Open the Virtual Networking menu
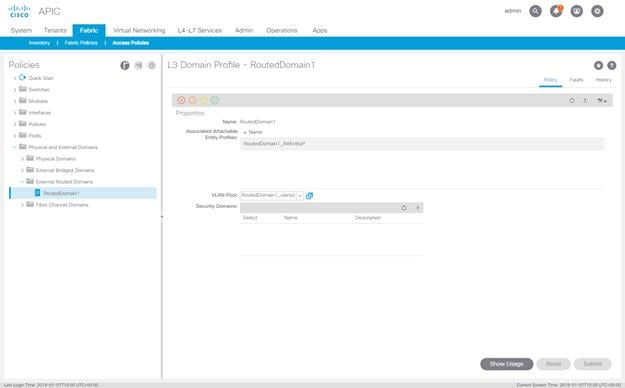625x388 pixels. coord(139,31)
